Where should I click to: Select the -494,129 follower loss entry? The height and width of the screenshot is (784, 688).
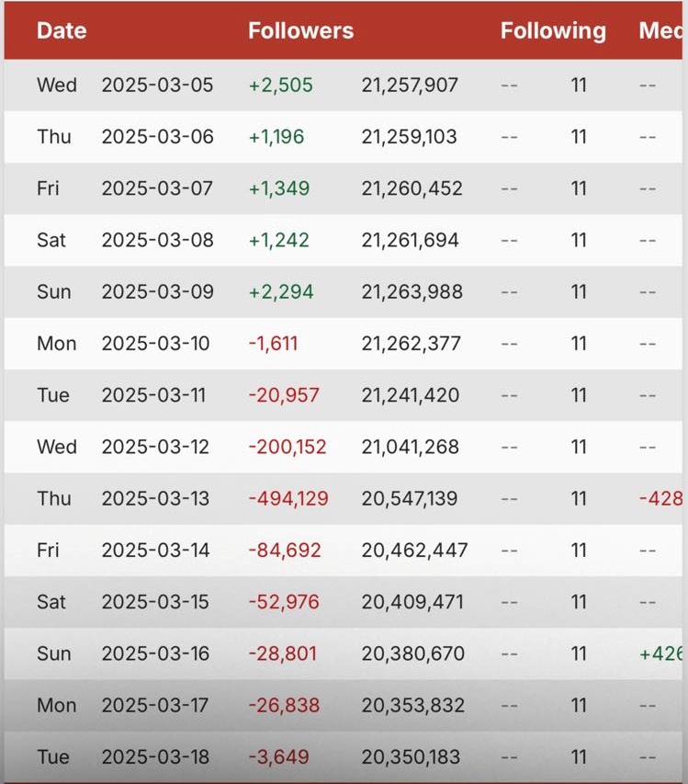click(x=288, y=498)
